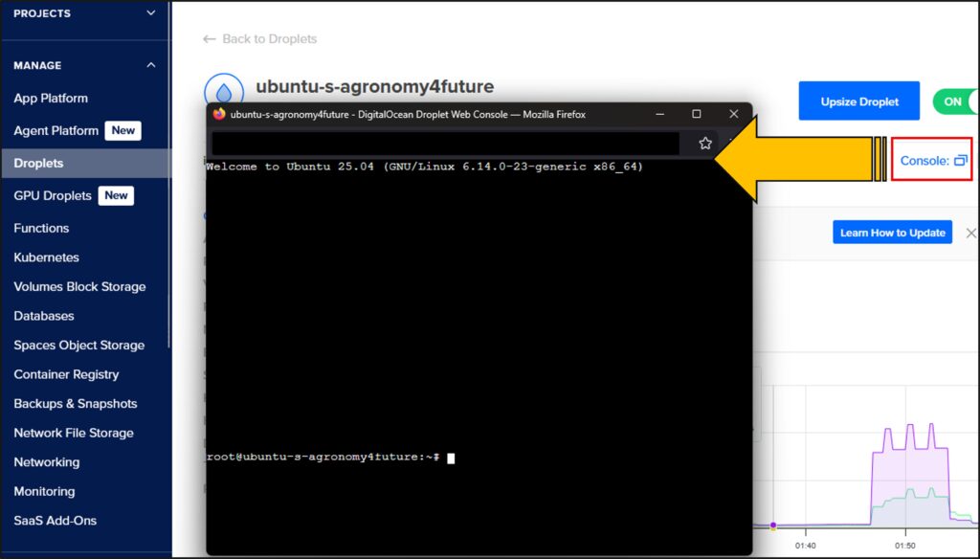The width and height of the screenshot is (980, 559).
Task: Open Droplets in the sidebar
Action: tap(38, 163)
